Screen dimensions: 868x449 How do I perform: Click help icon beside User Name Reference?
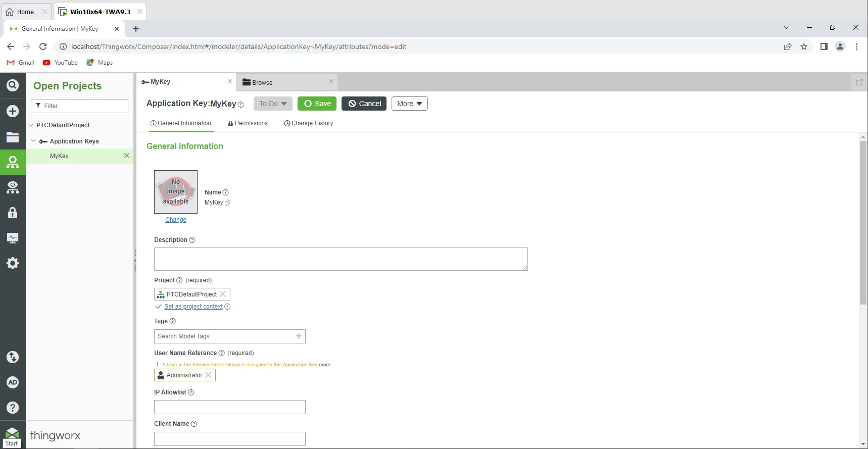point(221,353)
